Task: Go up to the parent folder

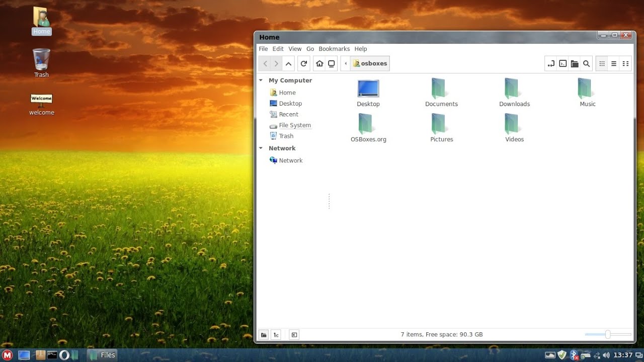Action: (x=288, y=64)
